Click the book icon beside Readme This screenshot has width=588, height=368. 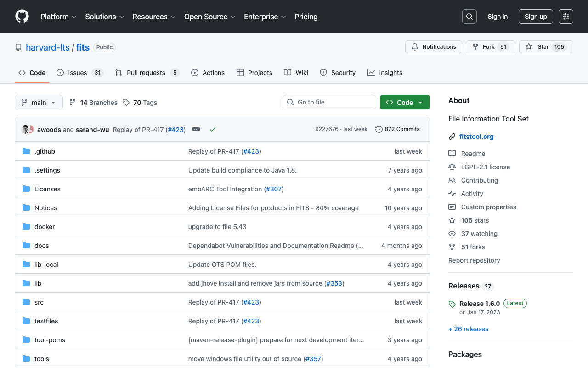point(452,153)
